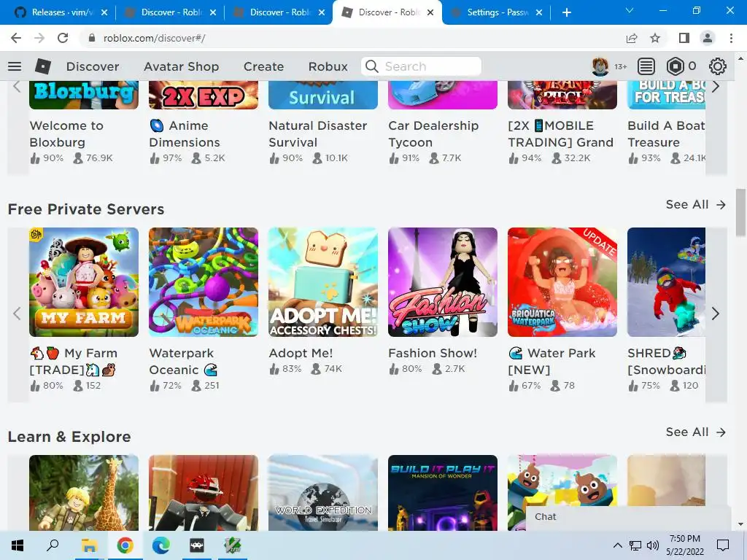Open the Briquatica Water Park thumbnail
Viewport: 747px width, 560px height.
point(562,282)
